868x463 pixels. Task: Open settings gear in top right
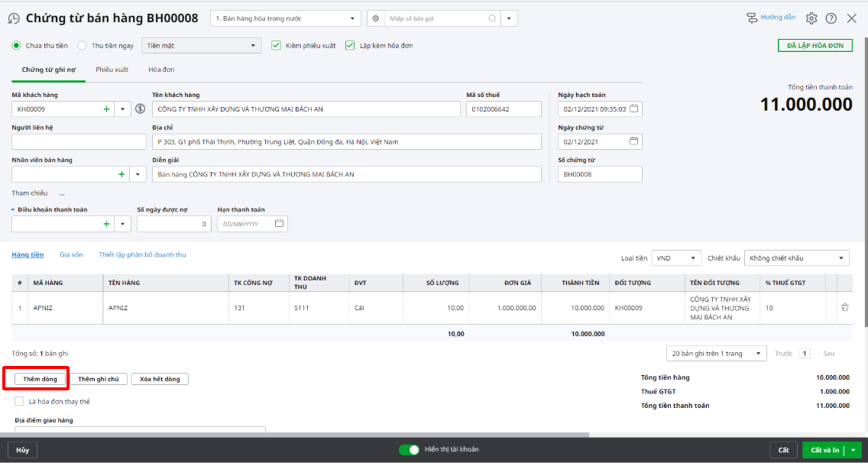811,18
